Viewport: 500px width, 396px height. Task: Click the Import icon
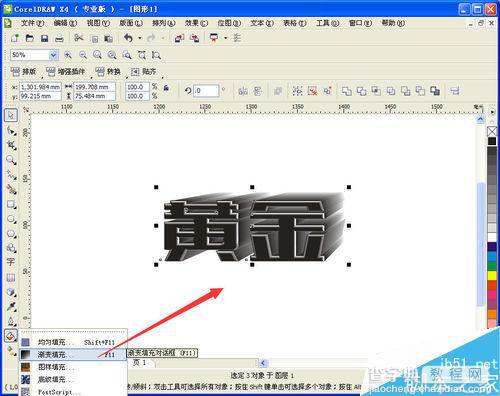(x=179, y=38)
